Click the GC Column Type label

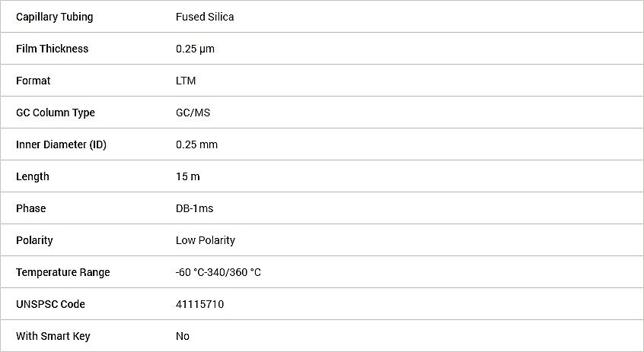click(56, 113)
